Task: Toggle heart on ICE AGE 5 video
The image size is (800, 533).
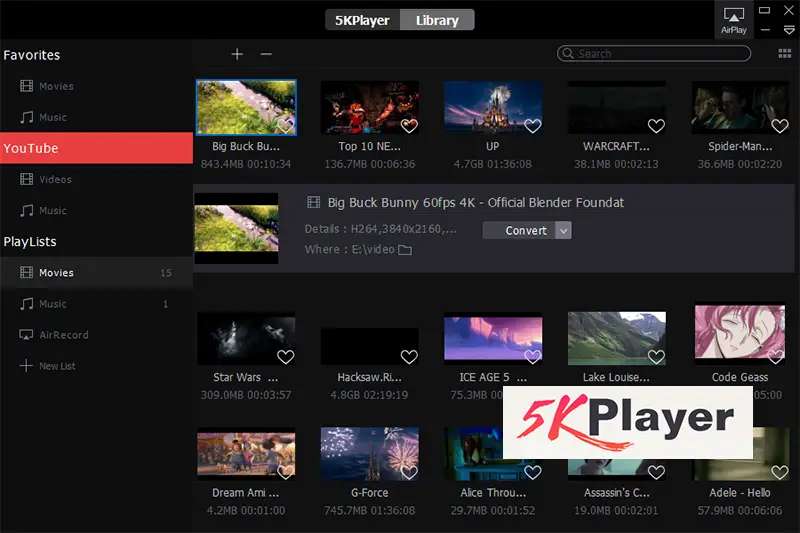Action: point(533,357)
